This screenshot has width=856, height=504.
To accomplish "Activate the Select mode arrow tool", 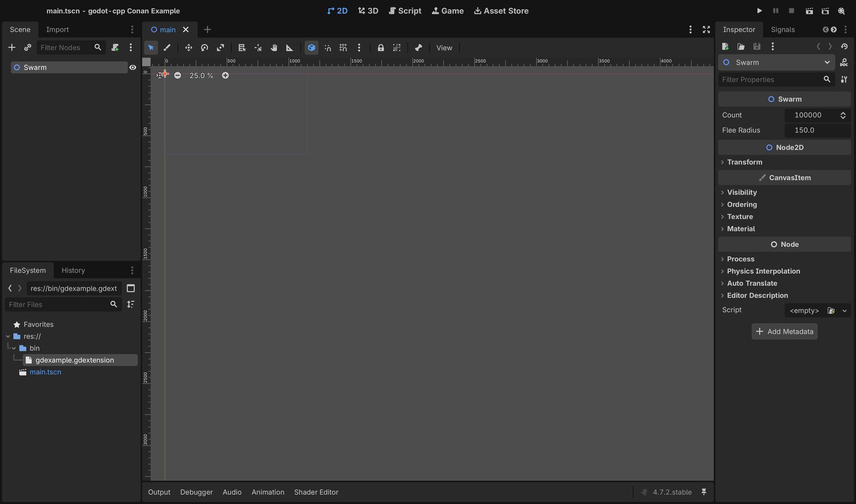I will click(151, 48).
